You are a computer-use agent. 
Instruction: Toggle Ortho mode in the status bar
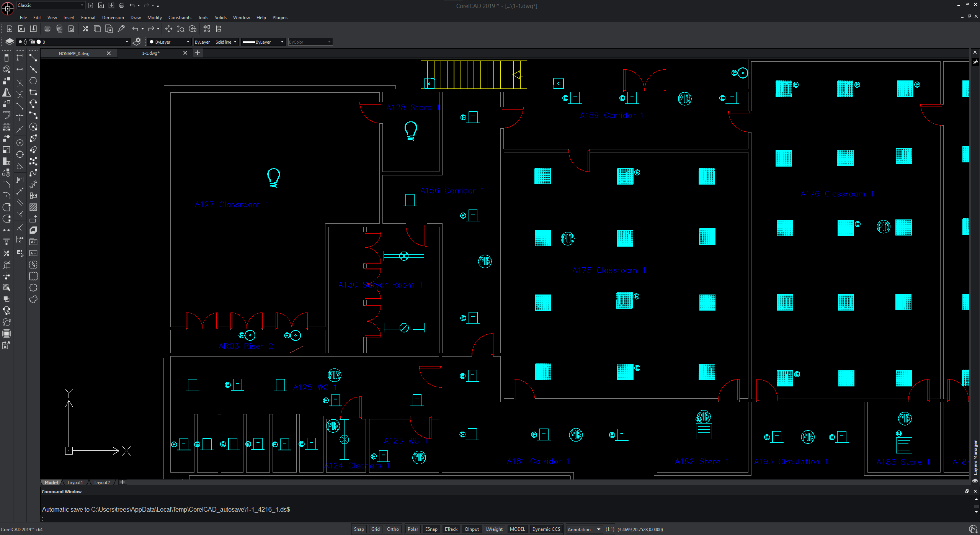[393, 529]
